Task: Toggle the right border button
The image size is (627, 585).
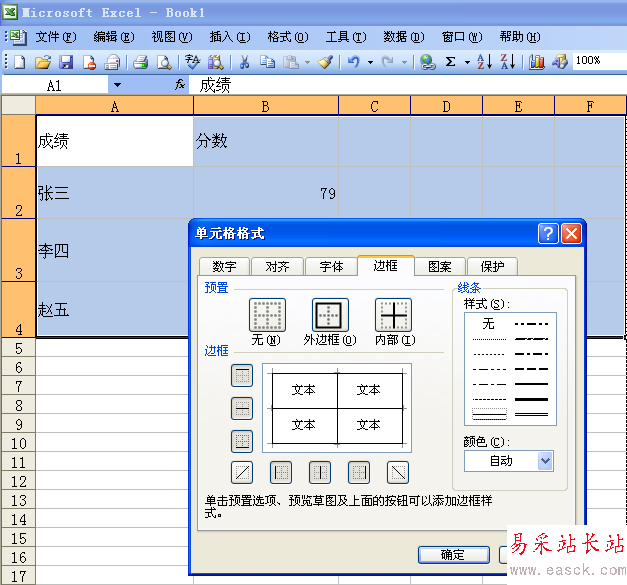Action: pyautogui.click(x=359, y=473)
